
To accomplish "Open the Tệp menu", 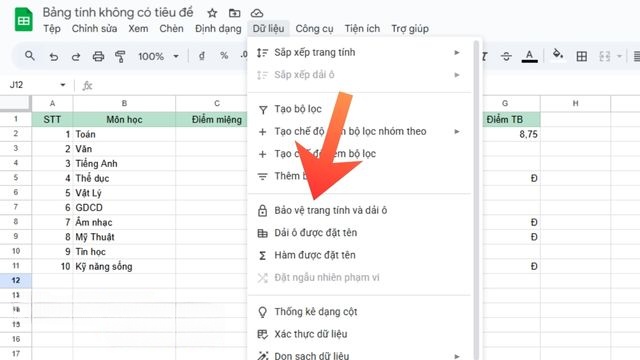I will pyautogui.click(x=52, y=29).
